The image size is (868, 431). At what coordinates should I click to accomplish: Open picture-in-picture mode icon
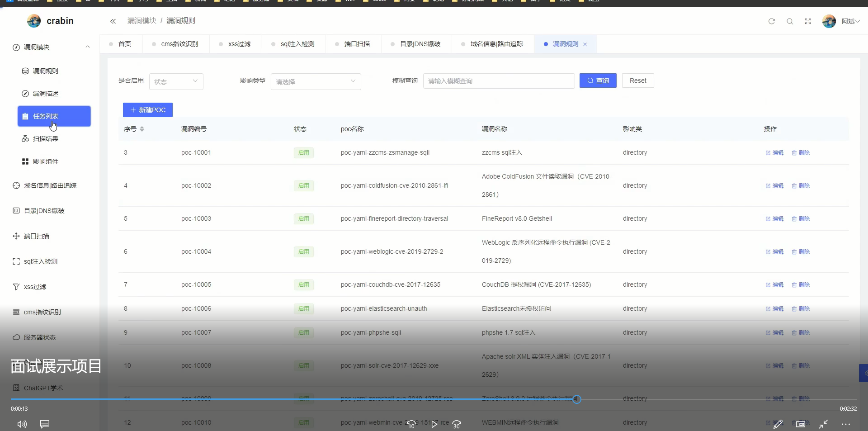point(801,424)
